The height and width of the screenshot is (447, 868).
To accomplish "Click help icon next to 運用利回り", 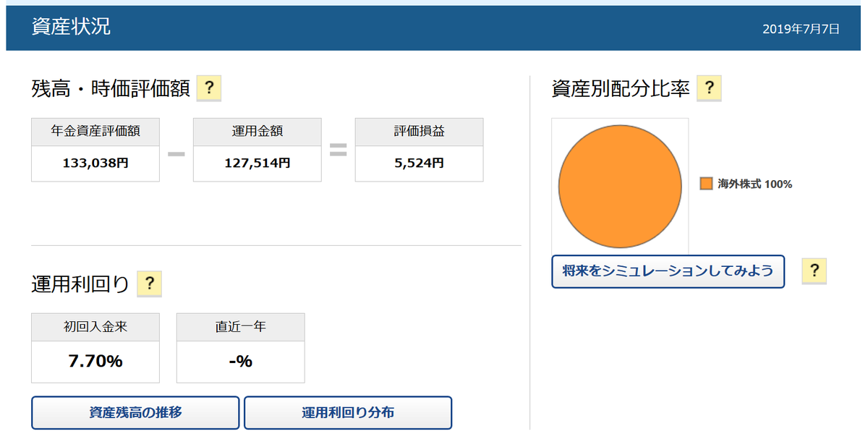I will tap(149, 284).
